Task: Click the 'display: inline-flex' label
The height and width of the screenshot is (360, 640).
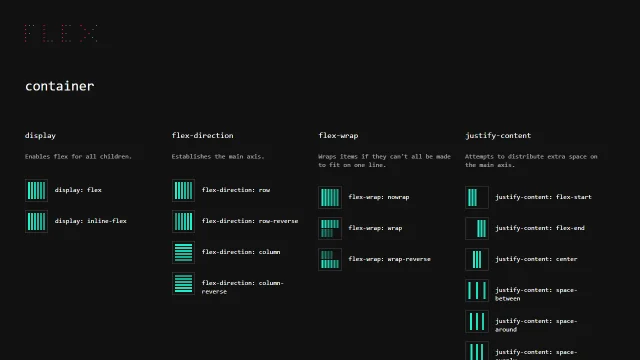Action: coord(91,221)
